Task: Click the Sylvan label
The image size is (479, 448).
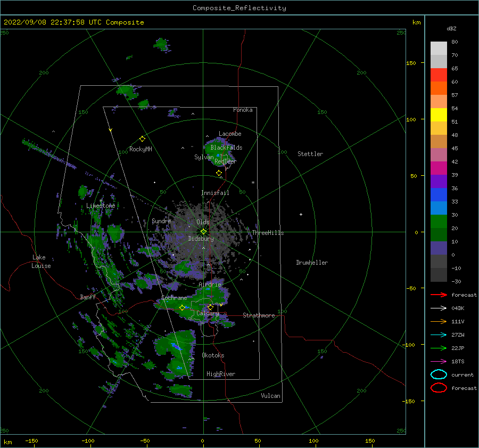Action: click(204, 157)
